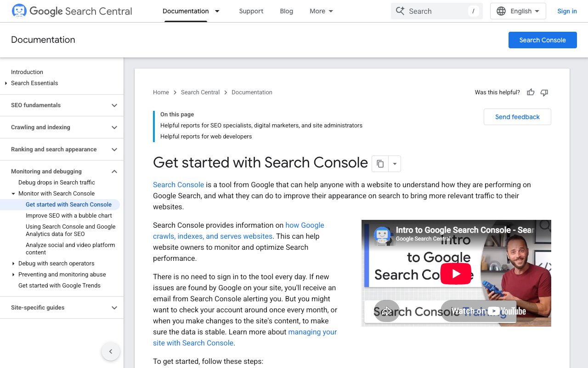This screenshot has width=588, height=368.
Task: Open Improve SEO with a bubble chart
Action: (69, 216)
